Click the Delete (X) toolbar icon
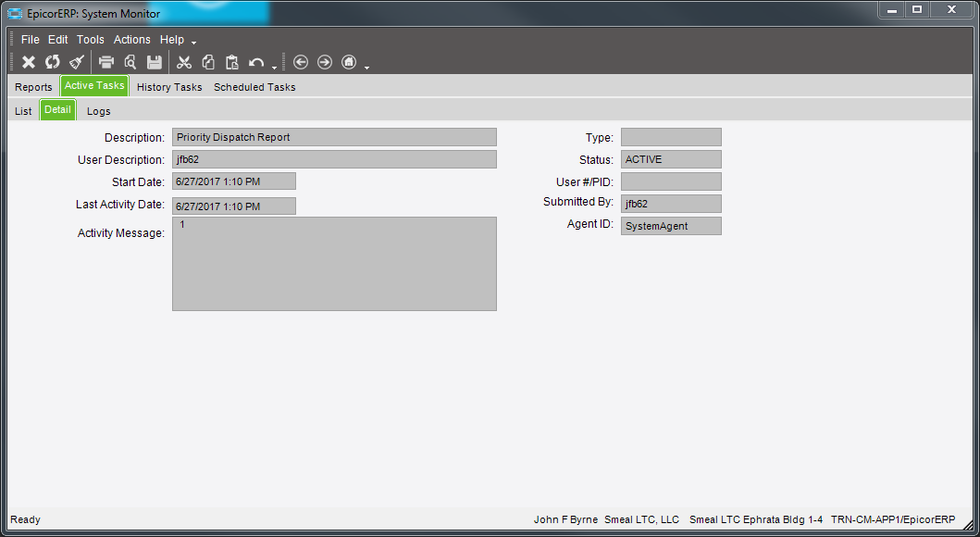 [x=28, y=62]
